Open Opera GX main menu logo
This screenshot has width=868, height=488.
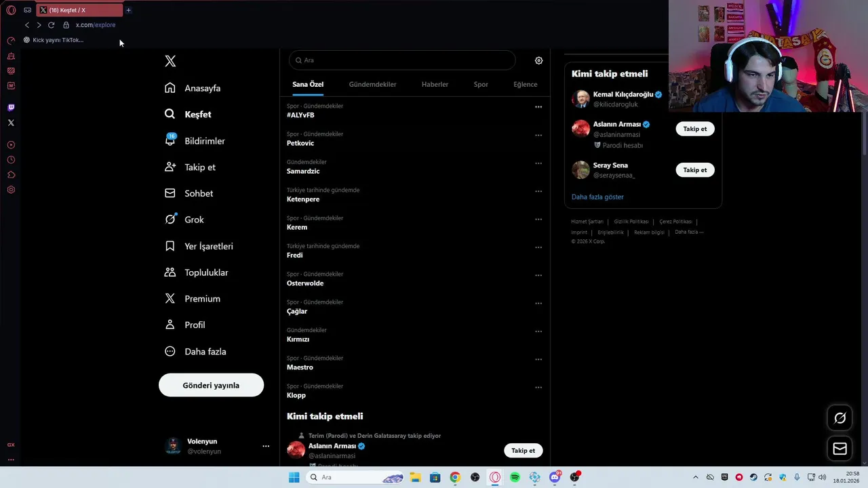(x=11, y=10)
